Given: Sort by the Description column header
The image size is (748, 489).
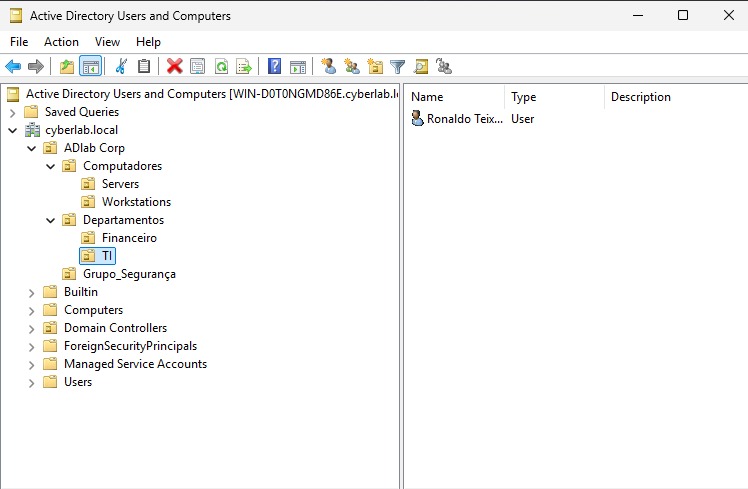Looking at the screenshot, I should 676,97.
